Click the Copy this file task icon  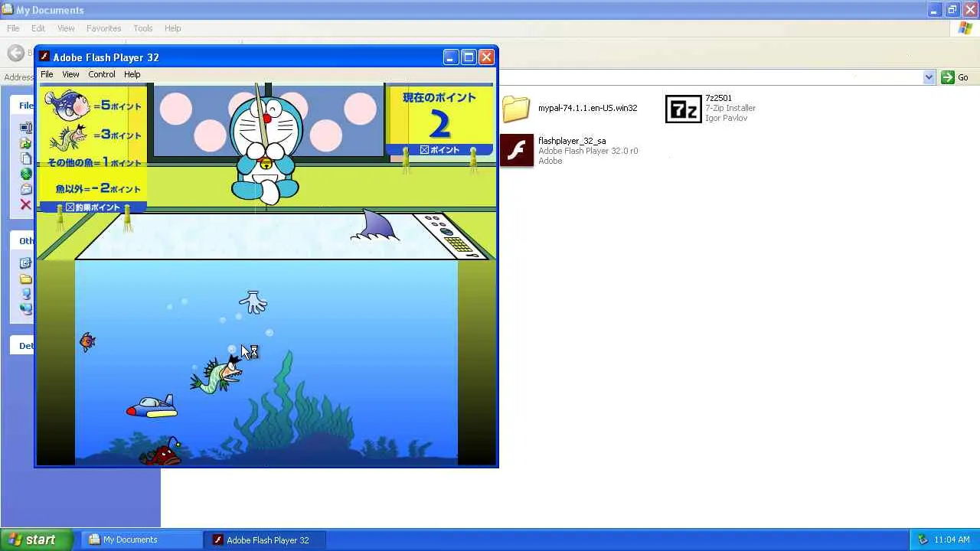point(26,158)
